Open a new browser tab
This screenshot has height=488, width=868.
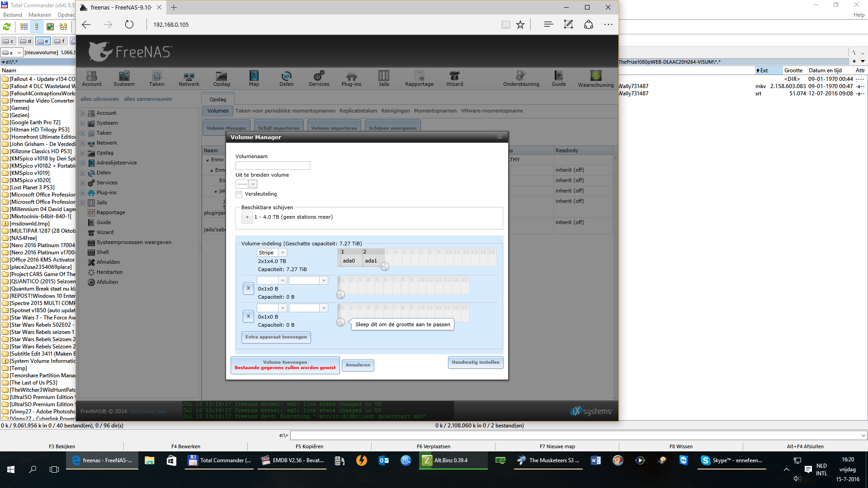click(174, 7)
